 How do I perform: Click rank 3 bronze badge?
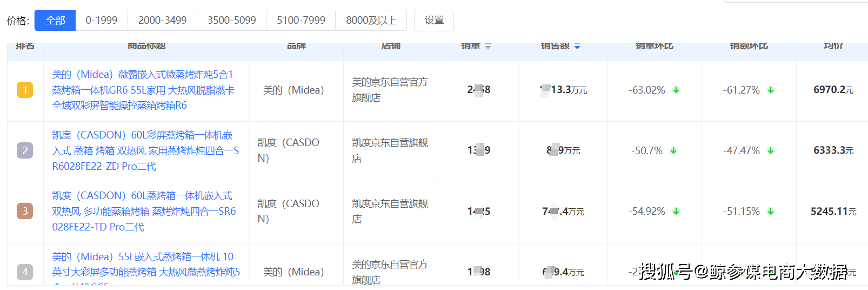tap(25, 211)
